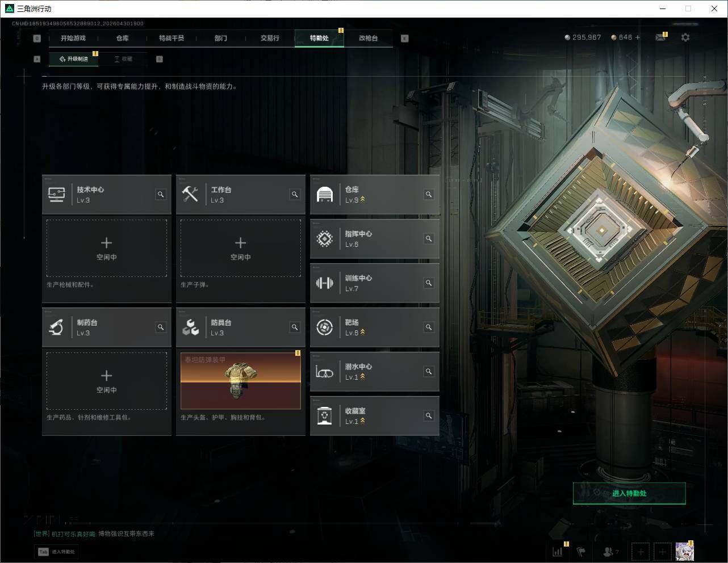Click the E key hint after 改枪台
Image resolution: width=728 pixels, height=563 pixels.
coord(404,39)
